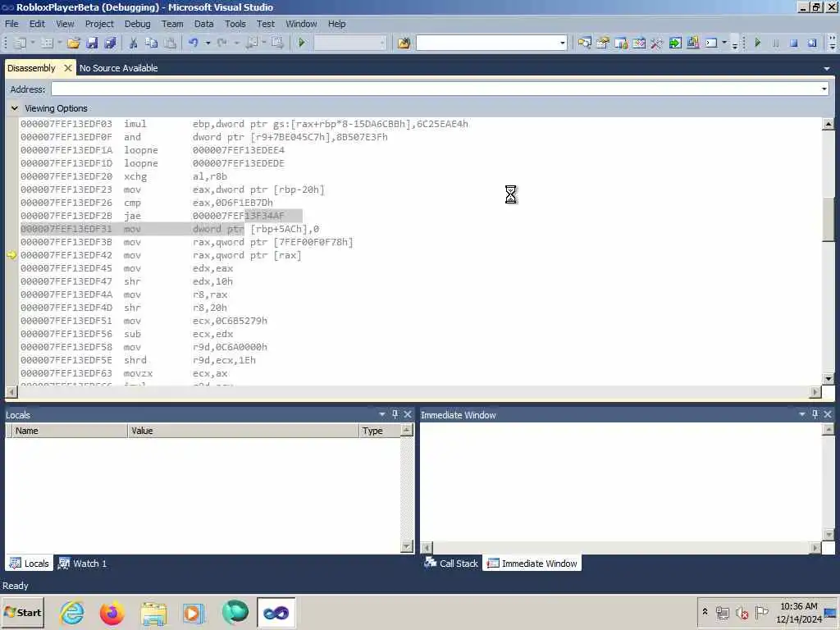Open Firefox from the taskbar
Viewport: 840px width, 630px height.
[x=112, y=613]
